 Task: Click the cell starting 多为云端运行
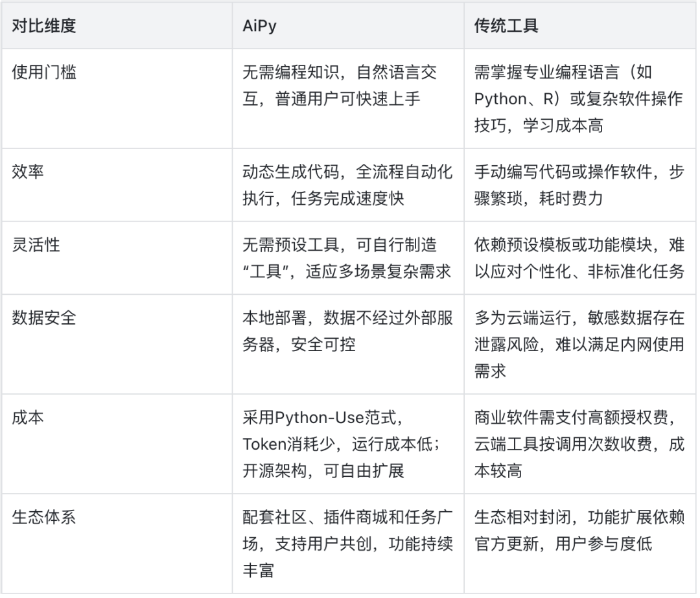pyautogui.click(x=579, y=345)
